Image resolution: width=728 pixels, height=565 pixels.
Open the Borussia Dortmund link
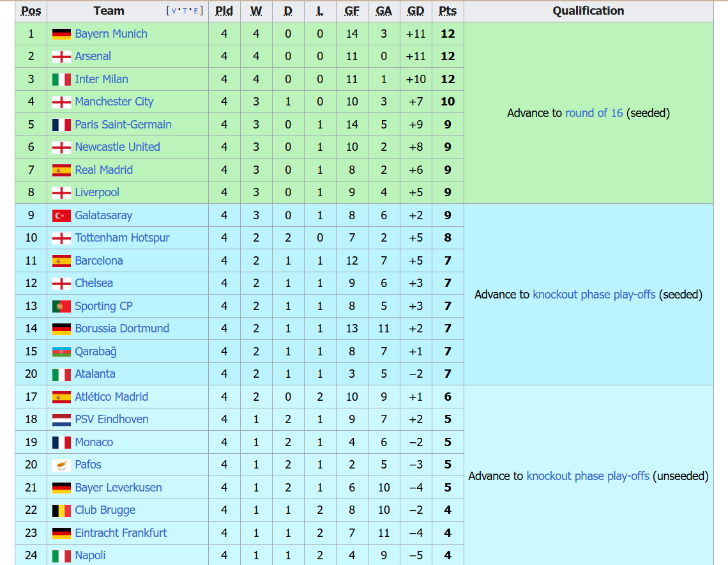click(x=122, y=329)
